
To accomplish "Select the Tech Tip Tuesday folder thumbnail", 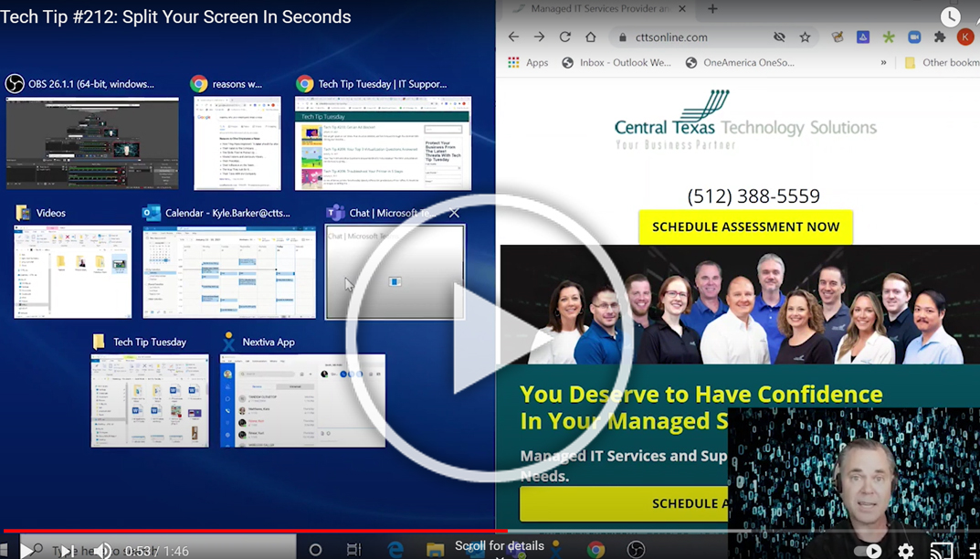I will click(x=150, y=401).
